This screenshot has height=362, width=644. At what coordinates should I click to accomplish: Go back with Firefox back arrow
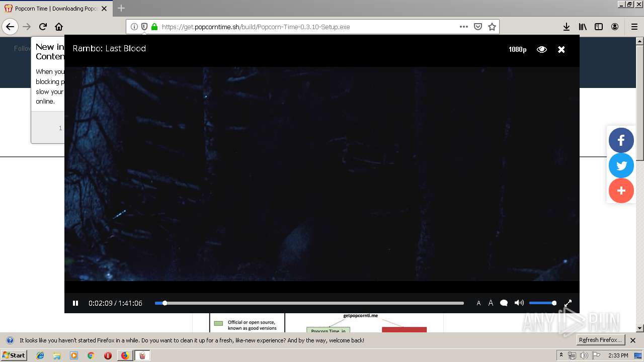pos(10,27)
